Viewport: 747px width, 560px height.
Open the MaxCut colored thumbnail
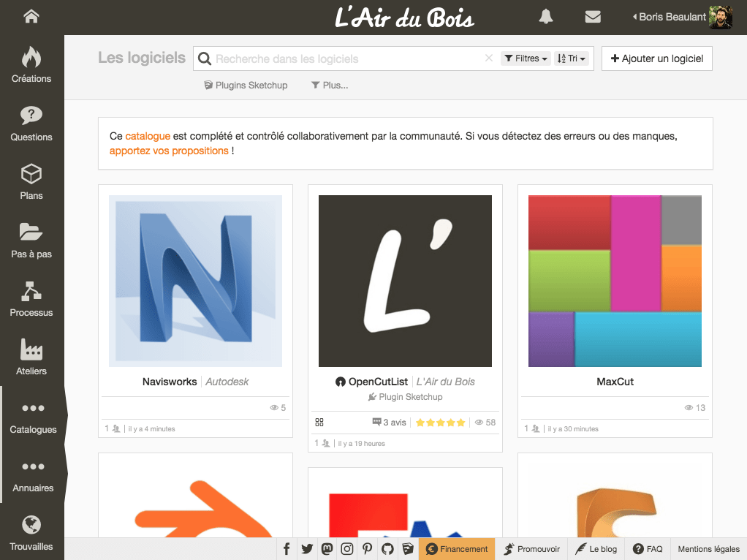(x=615, y=281)
